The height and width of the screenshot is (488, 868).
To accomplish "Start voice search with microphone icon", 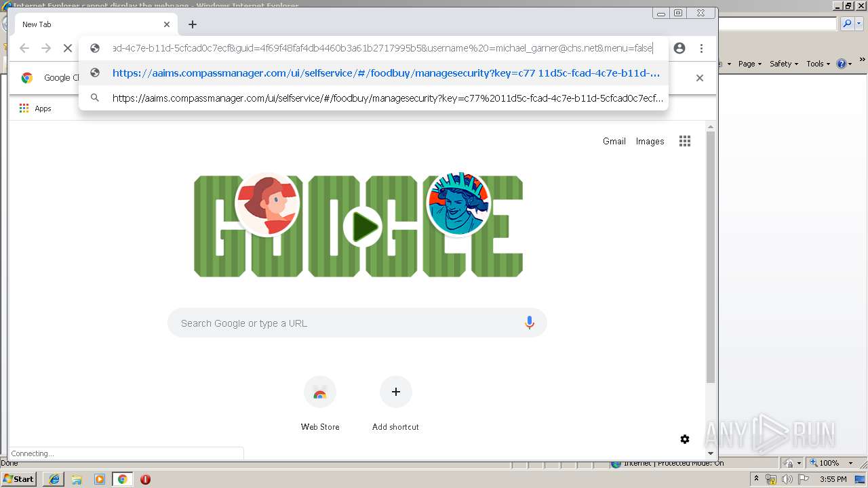I will pyautogui.click(x=530, y=323).
